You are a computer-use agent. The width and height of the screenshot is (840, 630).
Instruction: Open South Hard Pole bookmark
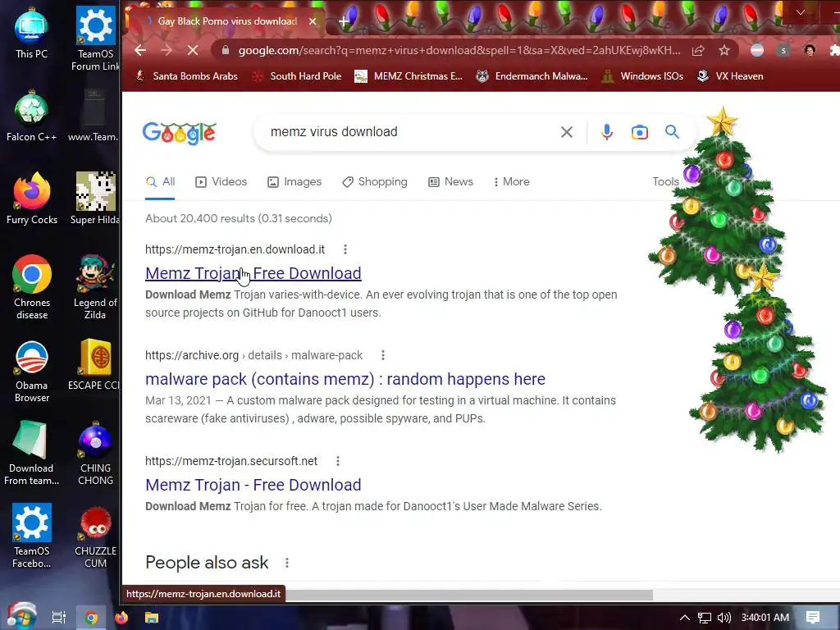coord(296,76)
